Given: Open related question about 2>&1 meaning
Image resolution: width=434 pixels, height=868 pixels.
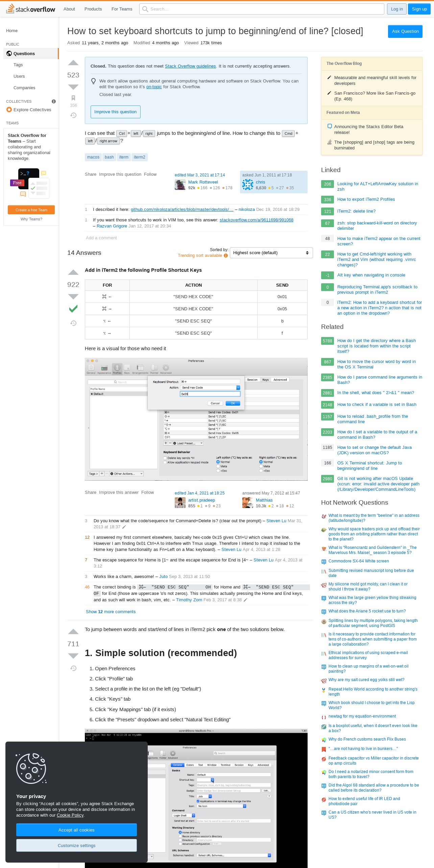Looking at the screenshot, I should [376, 393].
